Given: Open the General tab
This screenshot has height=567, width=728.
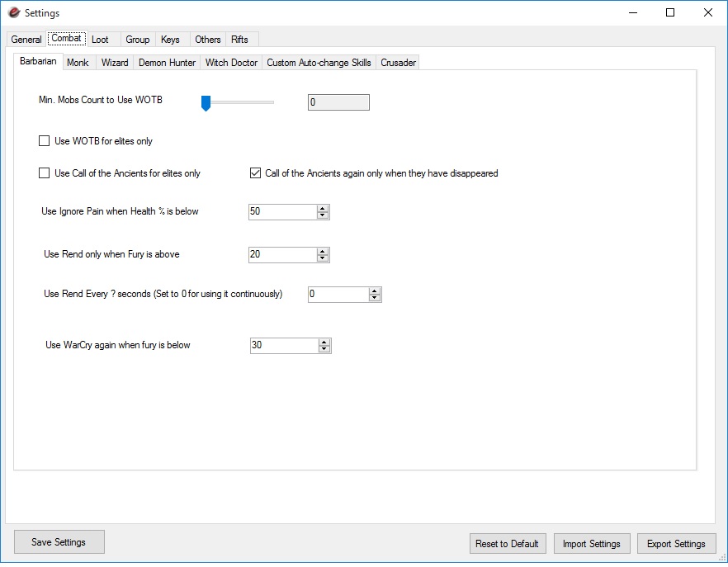Looking at the screenshot, I should (x=26, y=40).
